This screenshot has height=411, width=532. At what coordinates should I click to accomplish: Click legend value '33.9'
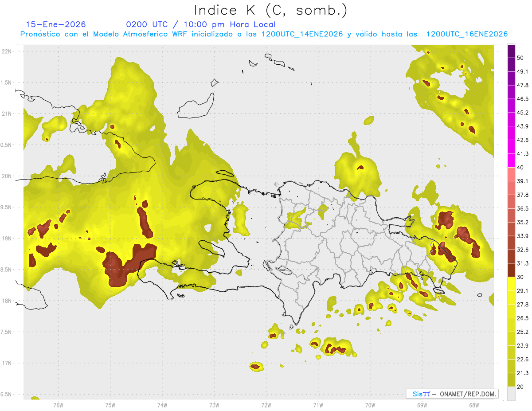[x=523, y=236]
